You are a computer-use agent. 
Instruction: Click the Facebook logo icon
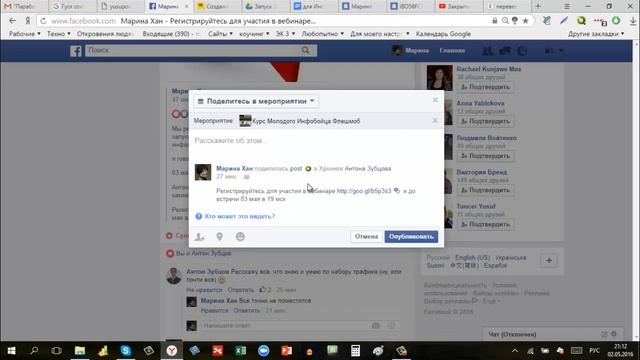[76, 51]
